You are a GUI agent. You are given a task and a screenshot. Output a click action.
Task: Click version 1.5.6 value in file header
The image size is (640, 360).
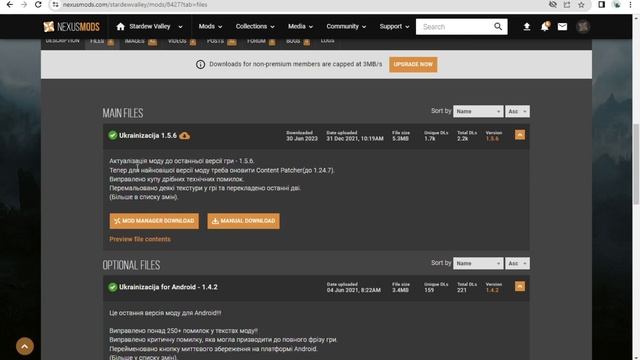coord(492,139)
